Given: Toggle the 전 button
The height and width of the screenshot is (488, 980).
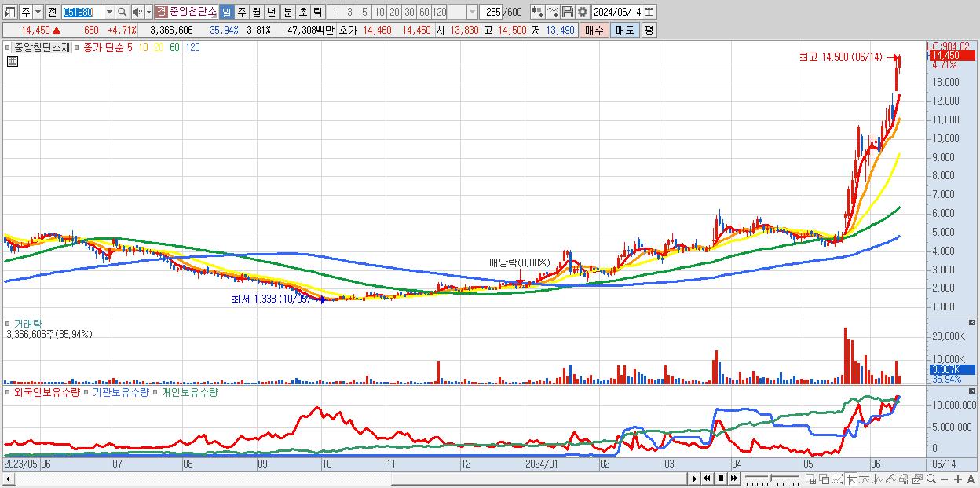Looking at the screenshot, I should pos(52,12).
